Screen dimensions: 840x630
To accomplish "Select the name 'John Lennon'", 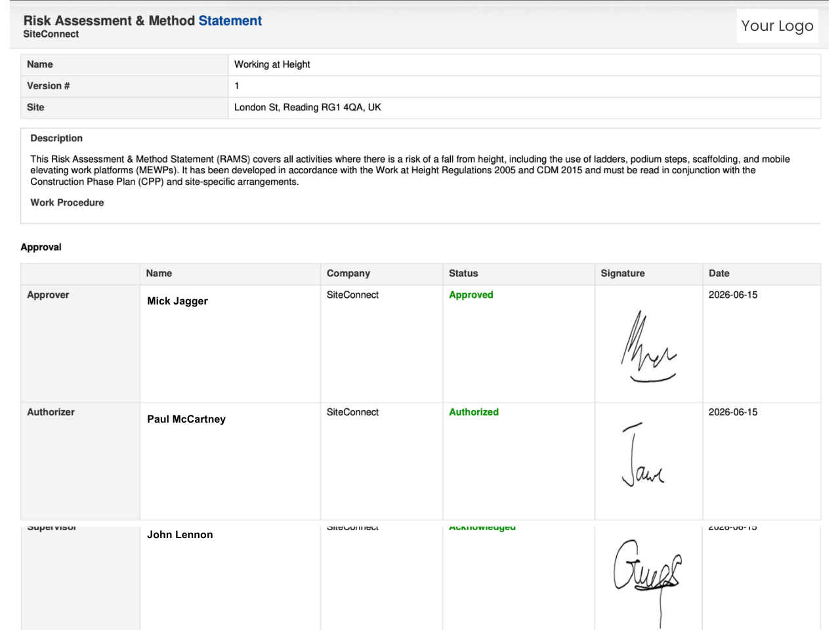I will [x=180, y=535].
